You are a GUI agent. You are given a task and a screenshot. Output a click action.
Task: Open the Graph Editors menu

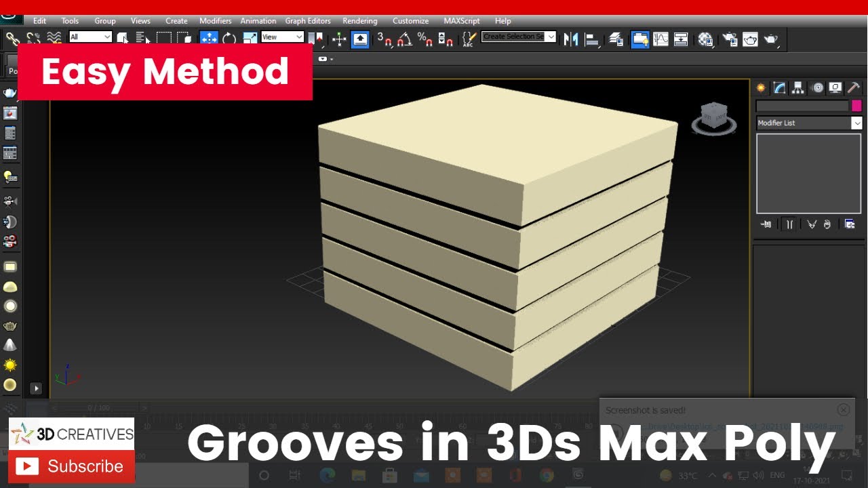coord(308,21)
